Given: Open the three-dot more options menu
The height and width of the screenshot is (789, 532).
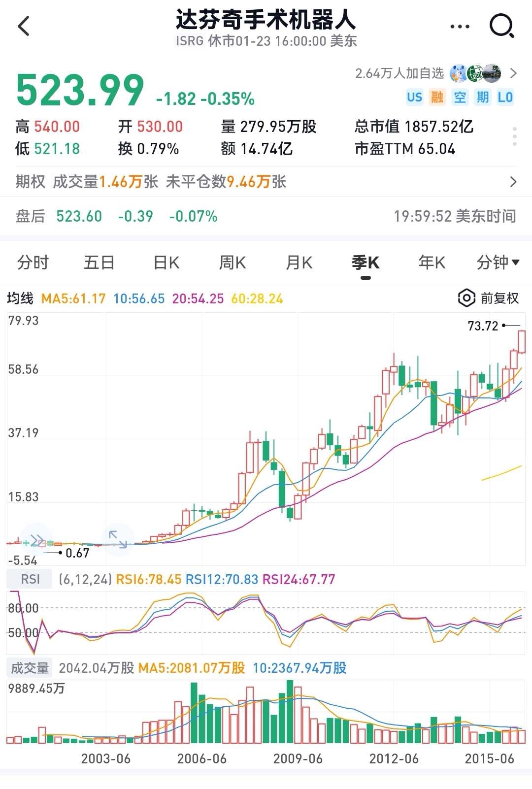Looking at the screenshot, I should click(460, 27).
